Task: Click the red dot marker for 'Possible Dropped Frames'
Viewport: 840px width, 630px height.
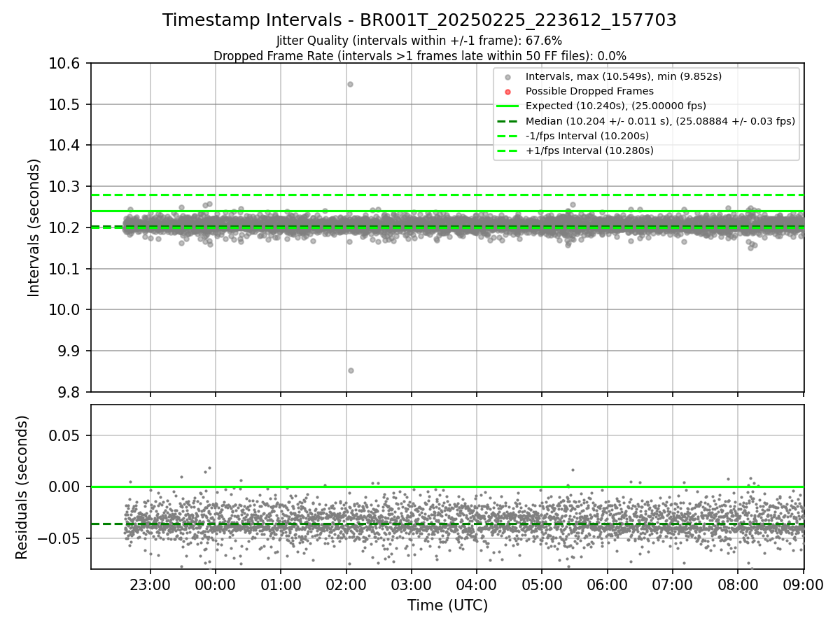Action: coord(508,92)
